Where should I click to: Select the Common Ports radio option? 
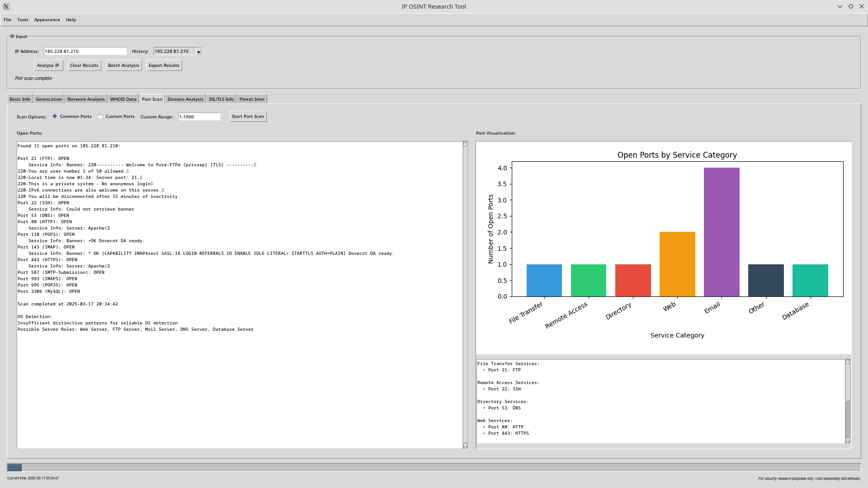tap(55, 117)
